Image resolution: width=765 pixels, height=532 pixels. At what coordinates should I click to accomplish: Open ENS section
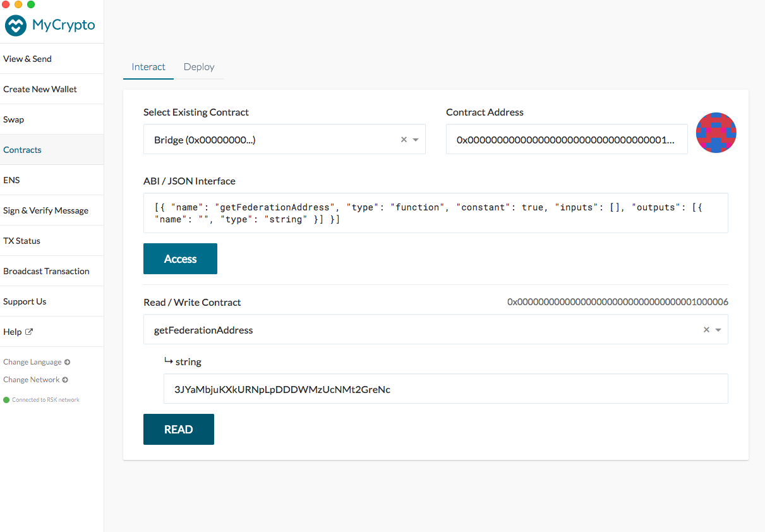pyautogui.click(x=52, y=180)
